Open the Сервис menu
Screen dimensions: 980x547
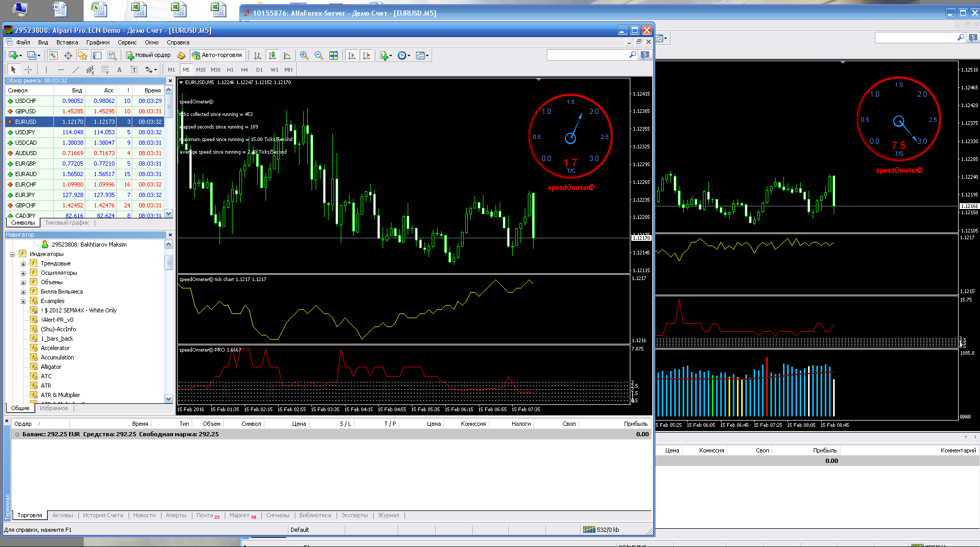click(x=127, y=42)
